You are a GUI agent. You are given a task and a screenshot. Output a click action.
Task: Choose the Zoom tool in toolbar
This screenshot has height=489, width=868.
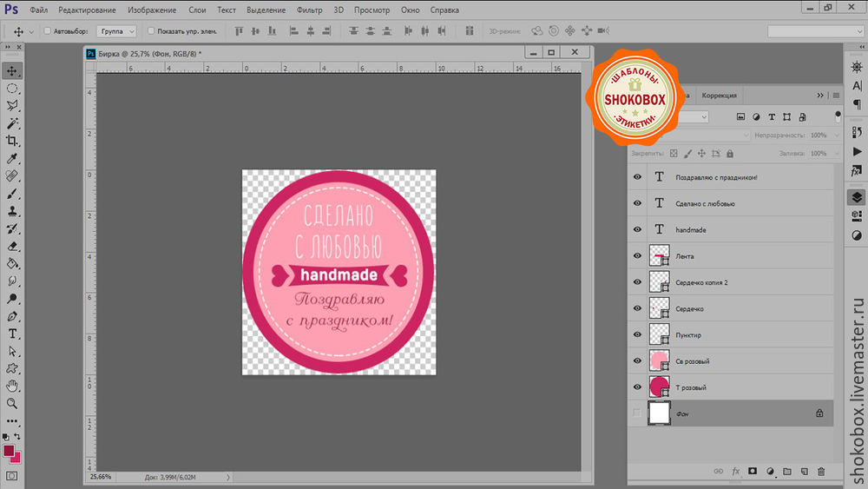click(x=13, y=403)
